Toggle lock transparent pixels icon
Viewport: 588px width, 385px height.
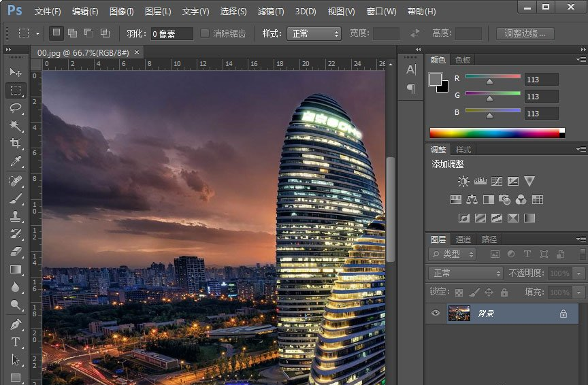(x=459, y=292)
